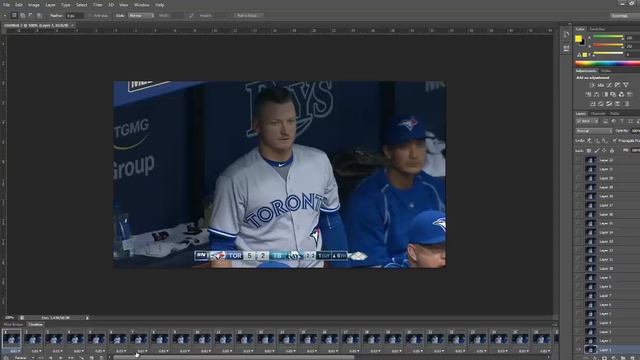This screenshot has width=640, height=360.
Task: Click the Feather input field
Action: coord(74,16)
